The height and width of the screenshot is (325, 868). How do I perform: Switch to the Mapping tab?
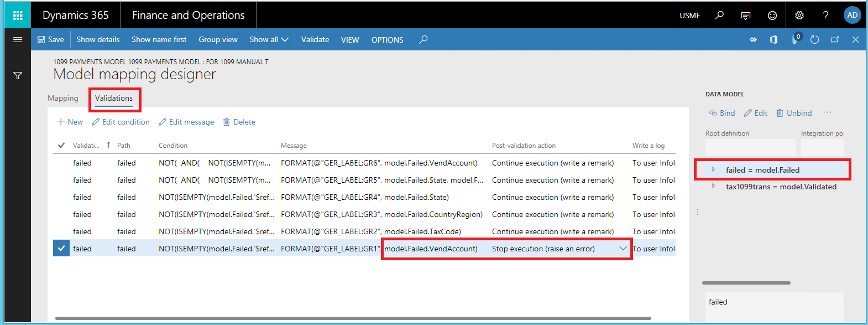[63, 98]
